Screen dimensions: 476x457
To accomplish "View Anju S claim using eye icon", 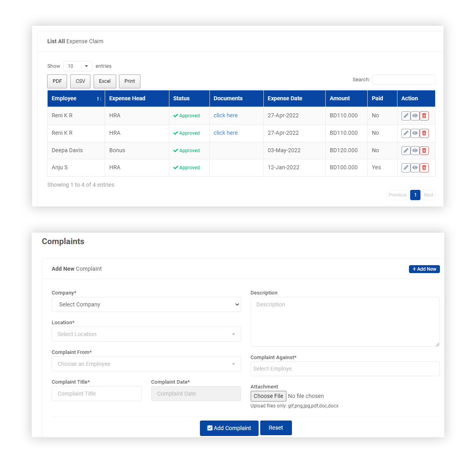I will [415, 168].
